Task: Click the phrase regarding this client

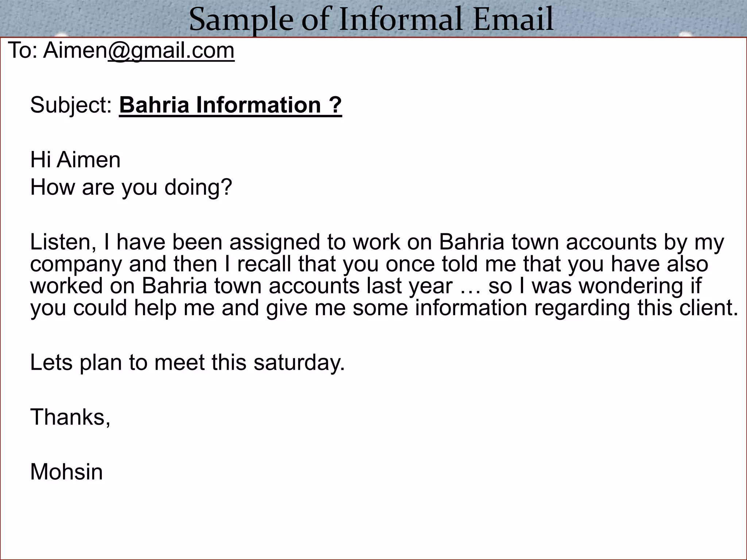Action: click(x=636, y=308)
